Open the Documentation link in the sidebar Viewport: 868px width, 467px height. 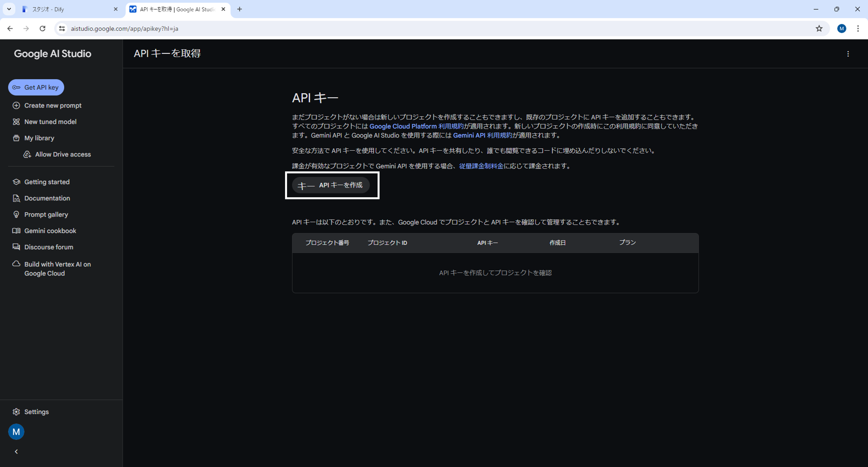(47, 198)
